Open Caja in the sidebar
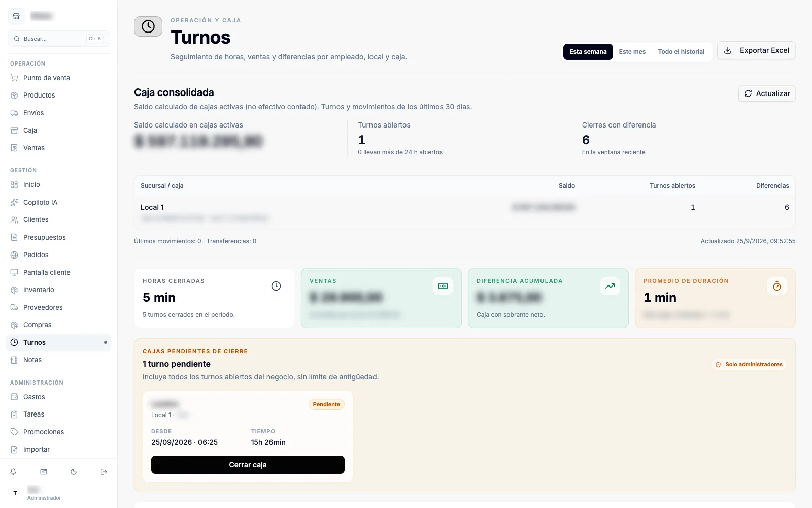 tap(59, 130)
